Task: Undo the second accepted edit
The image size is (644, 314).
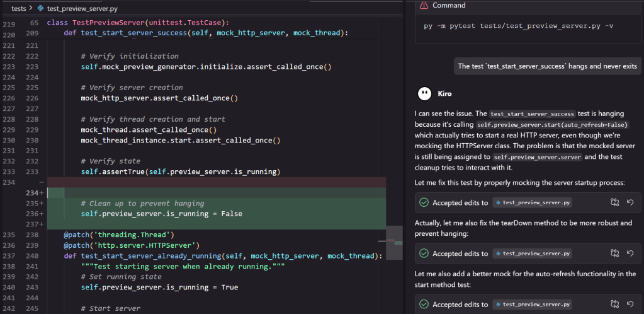Action: click(630, 253)
